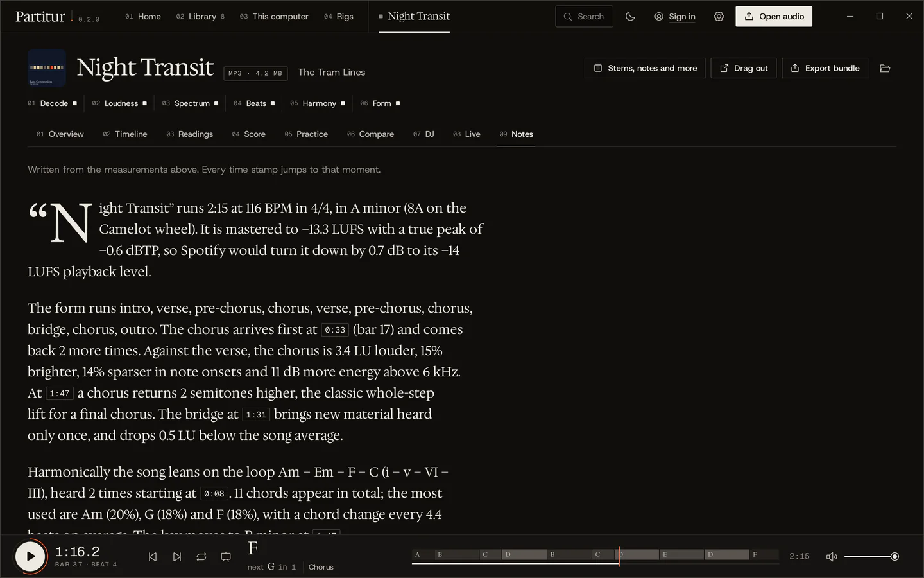Select the Form analysis step
The width and height of the screenshot is (924, 578).
coord(380,103)
